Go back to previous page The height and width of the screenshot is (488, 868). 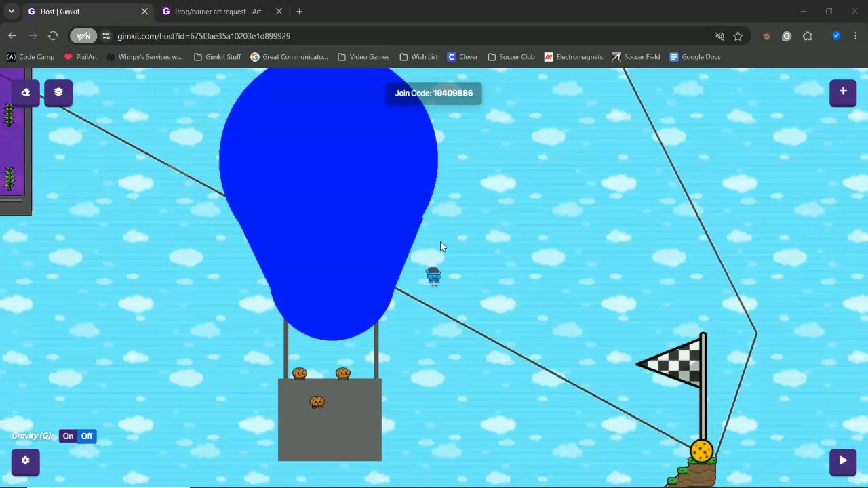12,36
